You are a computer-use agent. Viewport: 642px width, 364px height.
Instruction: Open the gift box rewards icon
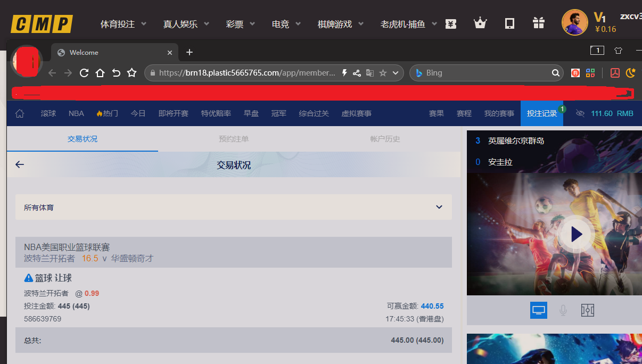[x=538, y=23]
